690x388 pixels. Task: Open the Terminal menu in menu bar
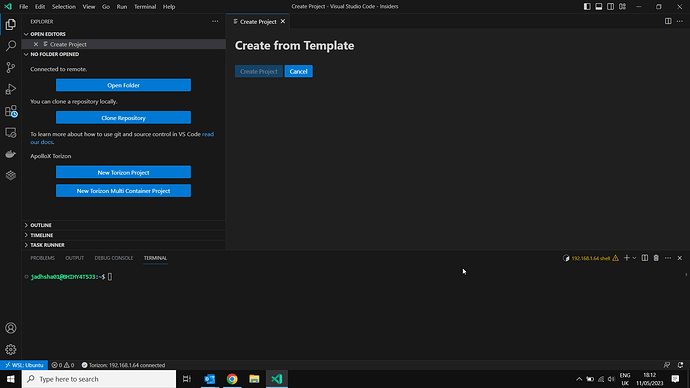(145, 7)
